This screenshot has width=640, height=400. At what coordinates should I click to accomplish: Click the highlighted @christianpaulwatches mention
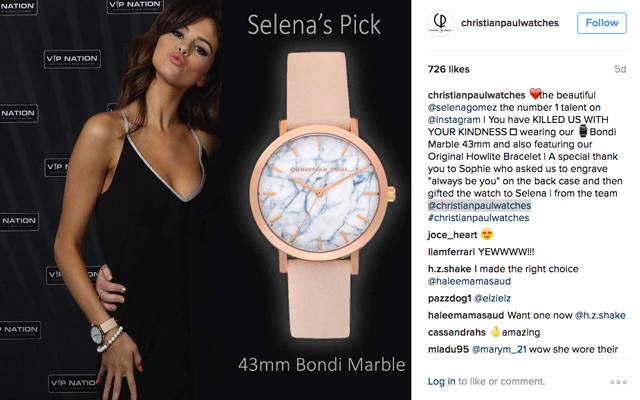click(x=479, y=205)
